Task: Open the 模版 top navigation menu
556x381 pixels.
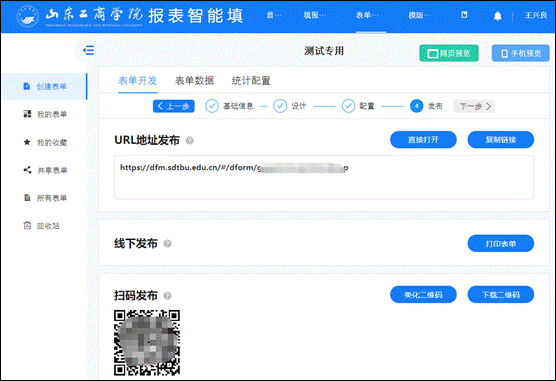Action: (x=419, y=15)
